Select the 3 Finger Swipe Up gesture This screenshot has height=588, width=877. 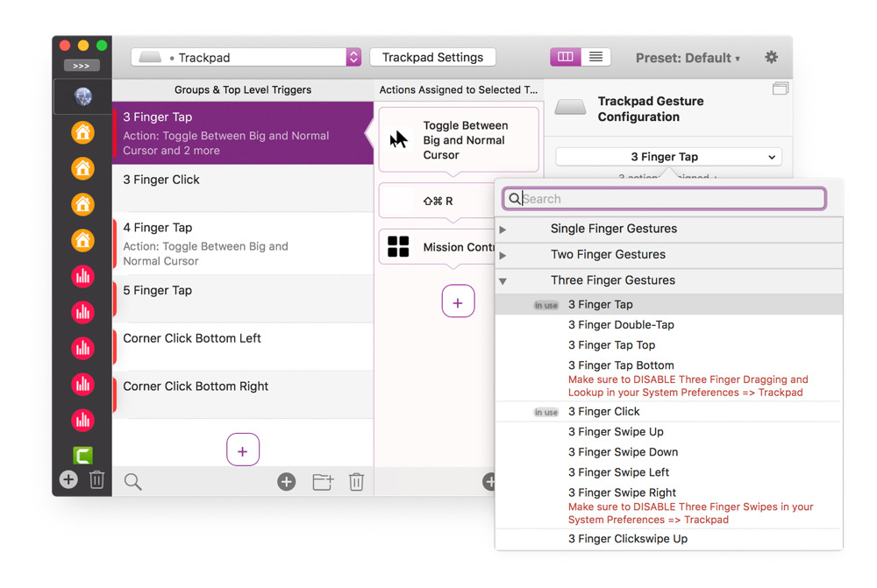pyautogui.click(x=616, y=431)
